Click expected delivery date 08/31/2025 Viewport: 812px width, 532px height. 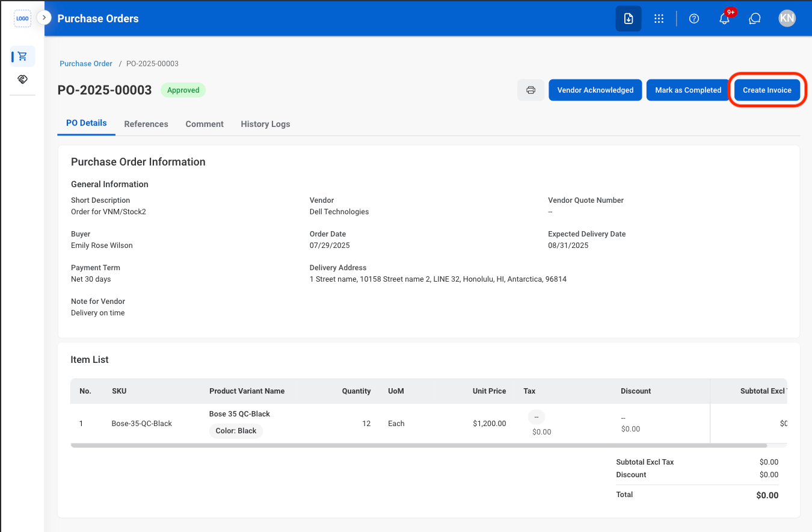568,246
